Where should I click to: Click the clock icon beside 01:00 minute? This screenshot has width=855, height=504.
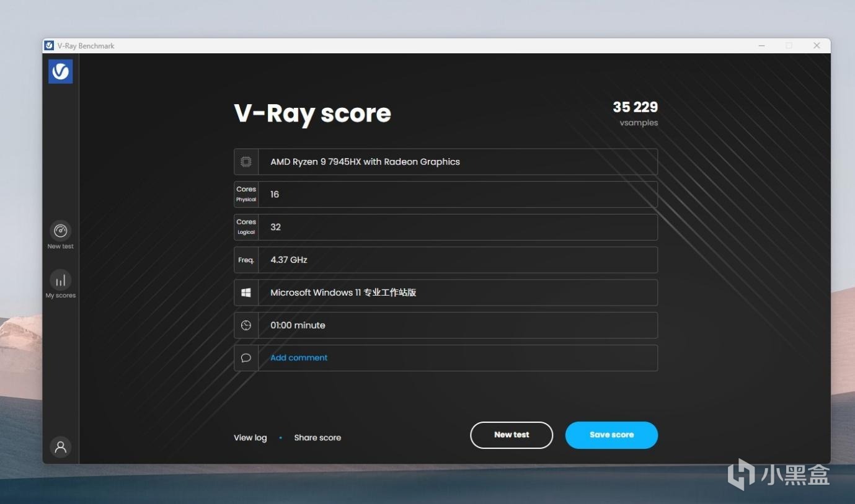click(246, 325)
